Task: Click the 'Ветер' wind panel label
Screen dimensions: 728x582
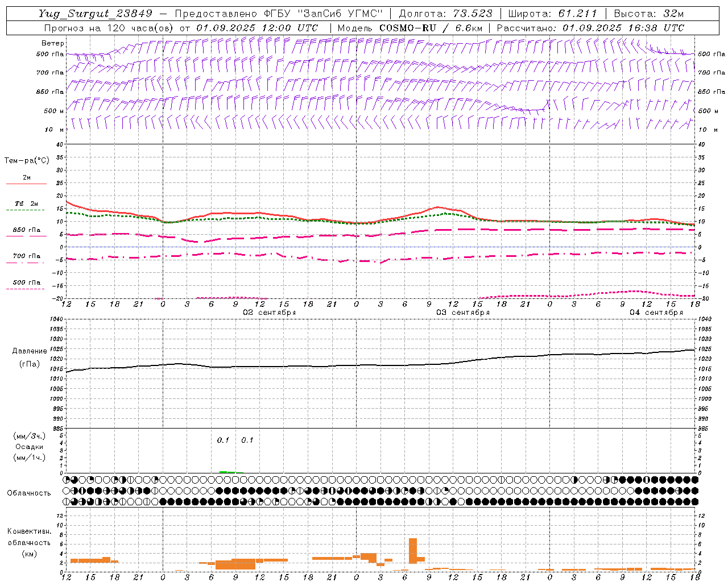Action: [x=53, y=43]
